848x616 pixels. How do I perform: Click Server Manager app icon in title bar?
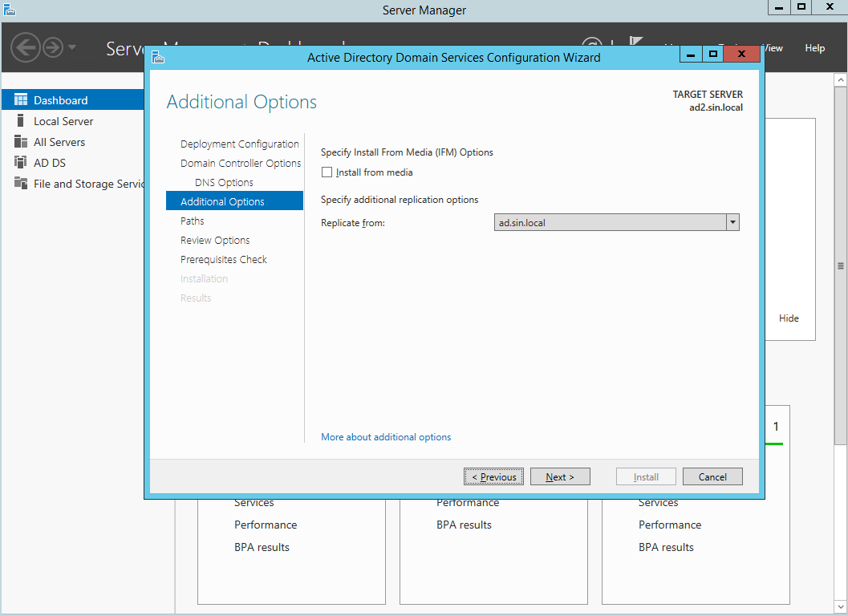9,9
